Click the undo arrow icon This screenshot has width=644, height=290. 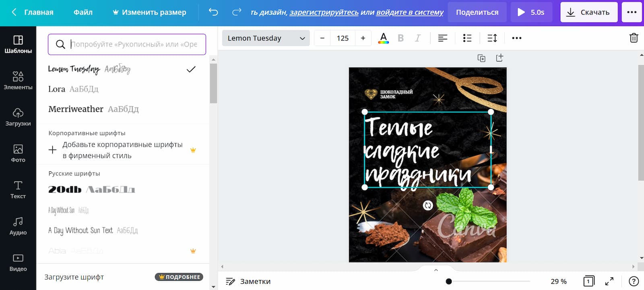(x=213, y=12)
